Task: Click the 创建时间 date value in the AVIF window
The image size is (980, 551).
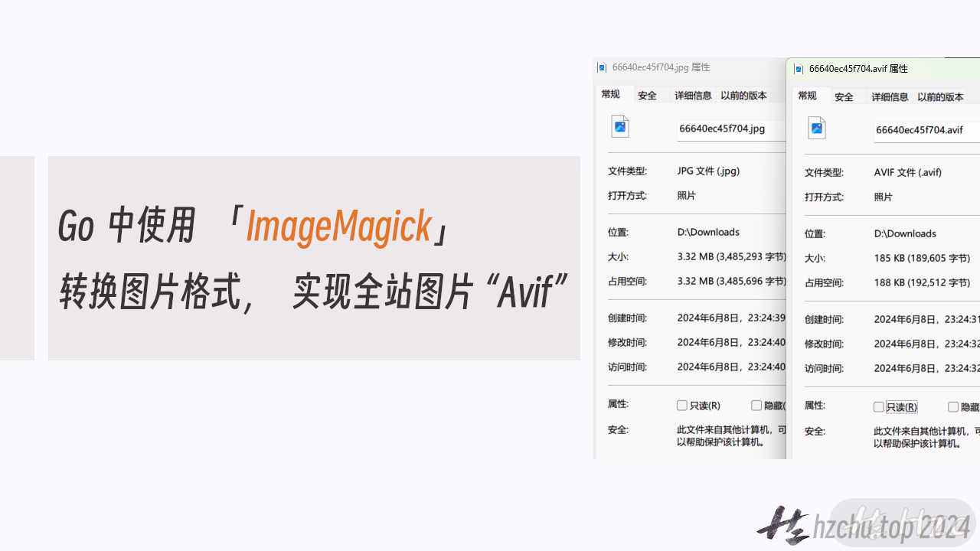Action: click(x=926, y=320)
